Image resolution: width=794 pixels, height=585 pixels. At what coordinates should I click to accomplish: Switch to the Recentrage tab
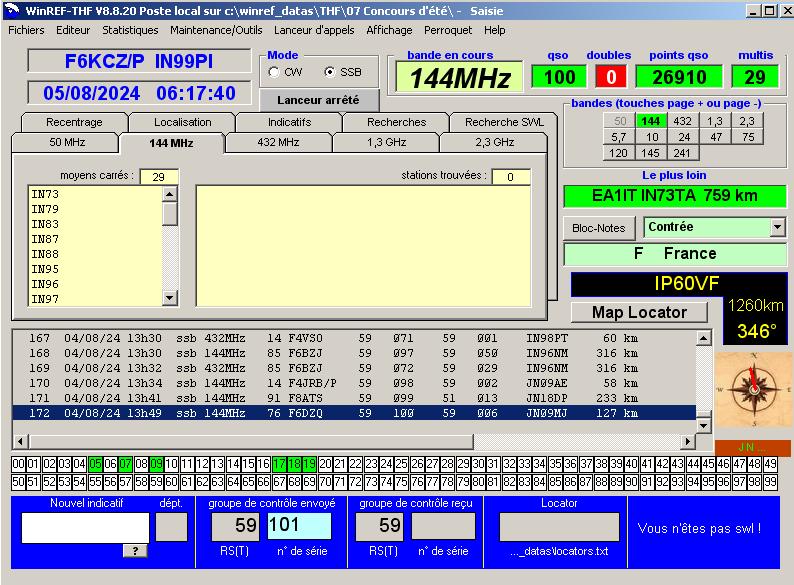pos(74,122)
